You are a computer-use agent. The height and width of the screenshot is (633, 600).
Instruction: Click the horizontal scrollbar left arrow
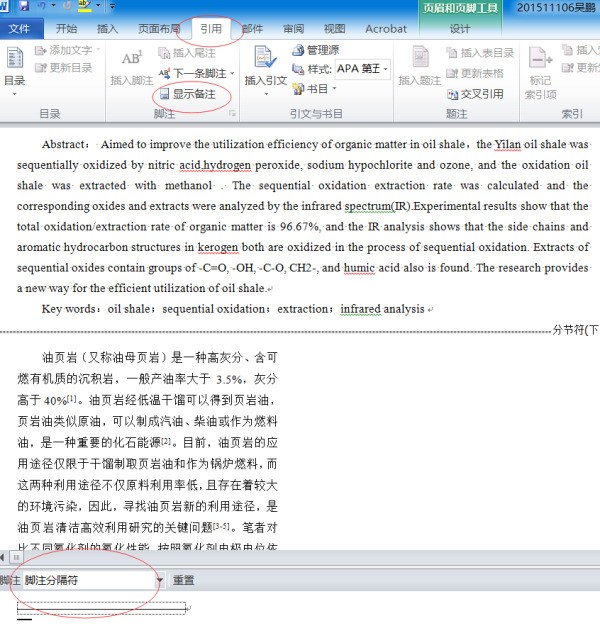click(x=2, y=558)
